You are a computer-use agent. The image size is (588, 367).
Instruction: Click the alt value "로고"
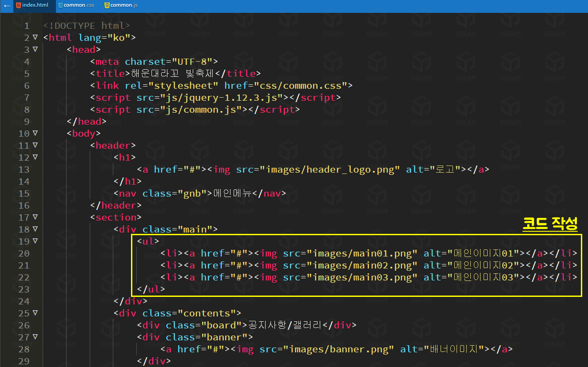[445, 170]
